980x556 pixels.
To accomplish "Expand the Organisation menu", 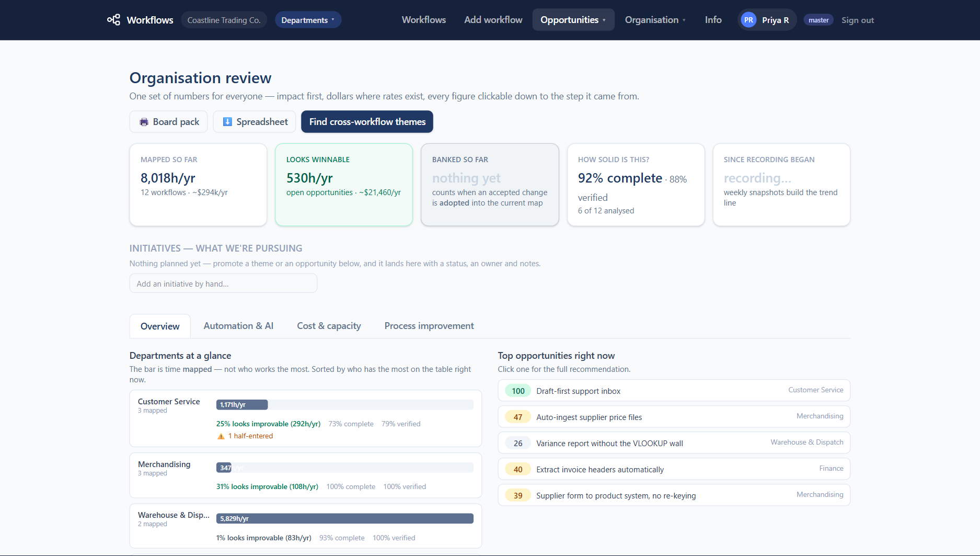I will pyautogui.click(x=655, y=20).
